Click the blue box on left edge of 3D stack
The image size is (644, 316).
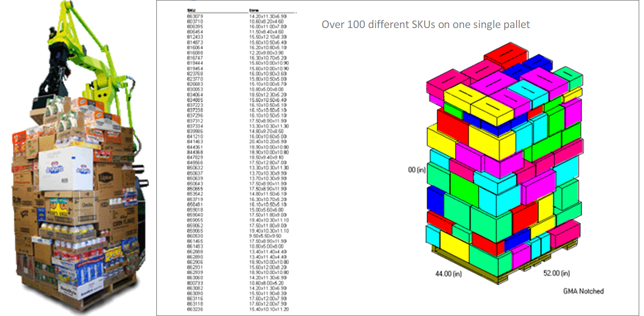click(435, 200)
